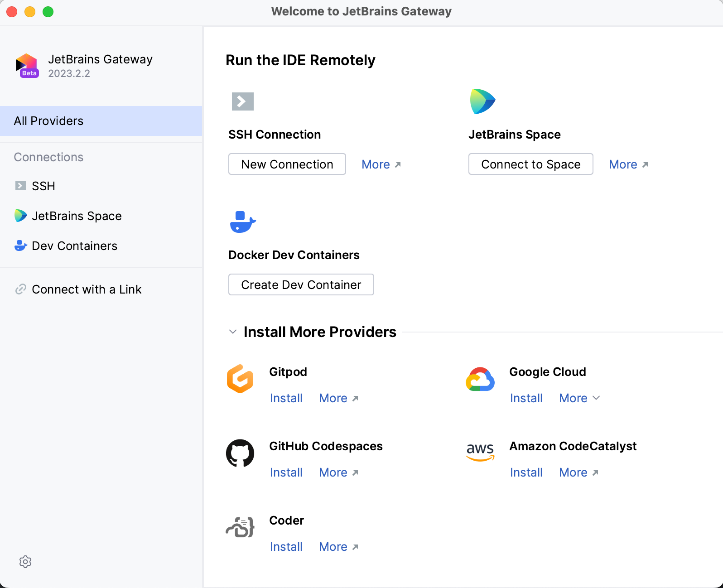Click the Gitpod logo

pyautogui.click(x=240, y=379)
